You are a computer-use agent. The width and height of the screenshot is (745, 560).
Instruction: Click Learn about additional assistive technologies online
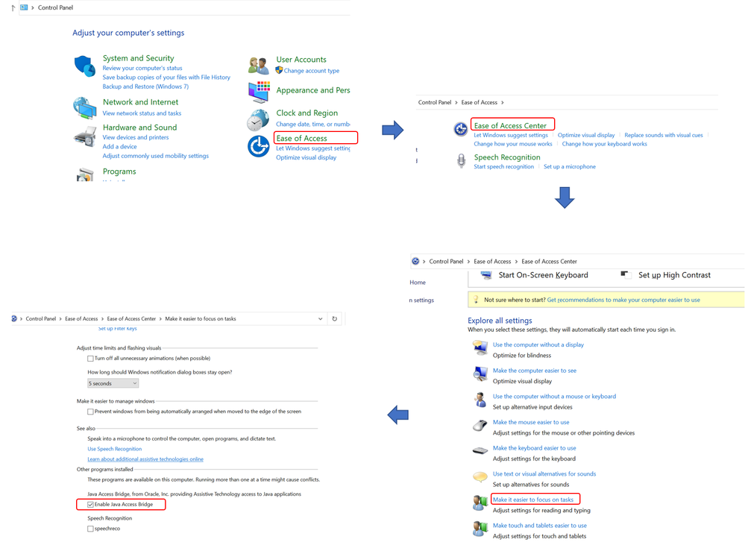pyautogui.click(x=145, y=459)
